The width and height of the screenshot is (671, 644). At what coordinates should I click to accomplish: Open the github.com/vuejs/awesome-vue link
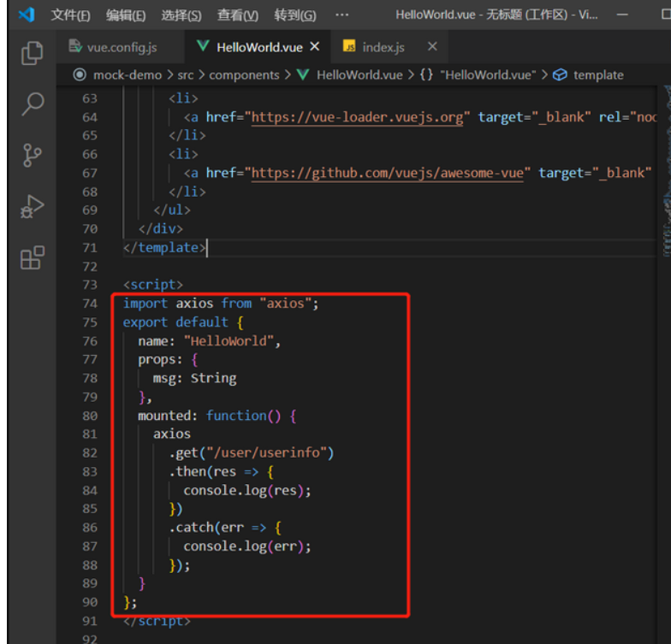(x=387, y=173)
